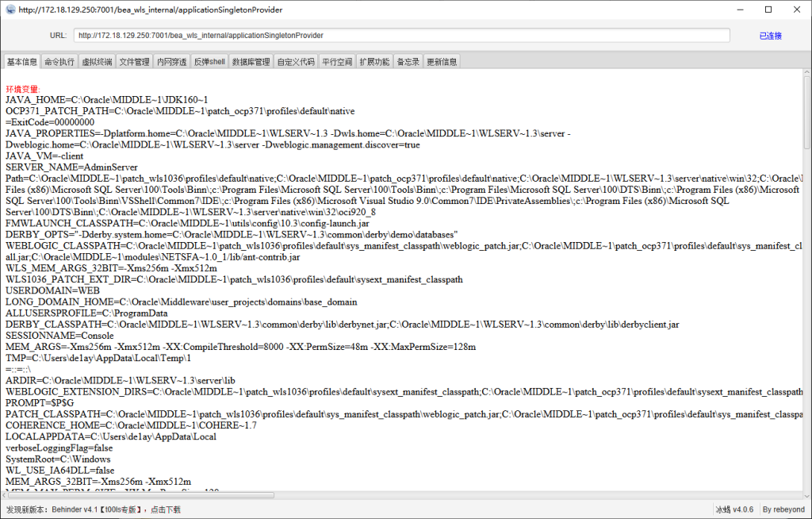Select the TMP=C:\Users\de1ay temp path line

[98, 358]
